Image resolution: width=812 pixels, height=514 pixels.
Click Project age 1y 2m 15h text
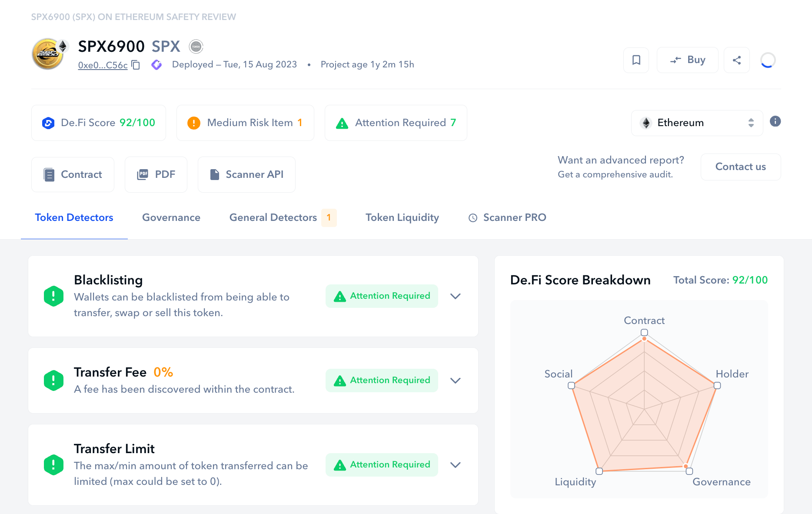(x=367, y=64)
